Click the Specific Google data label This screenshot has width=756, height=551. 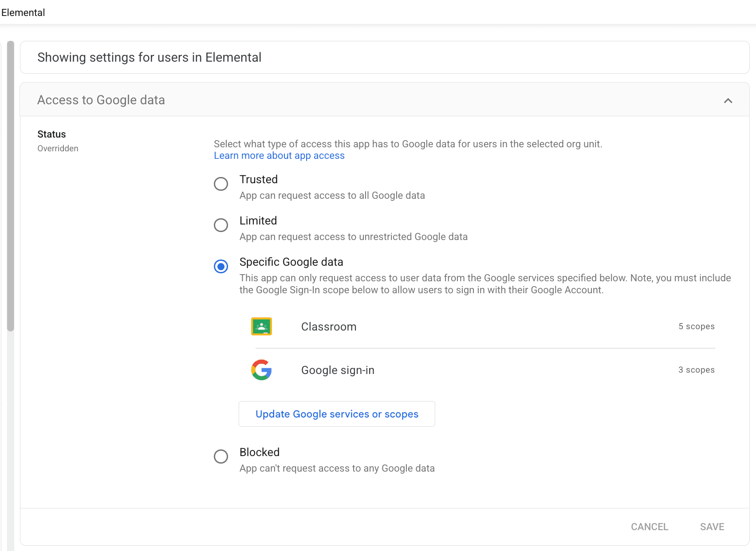coord(291,262)
